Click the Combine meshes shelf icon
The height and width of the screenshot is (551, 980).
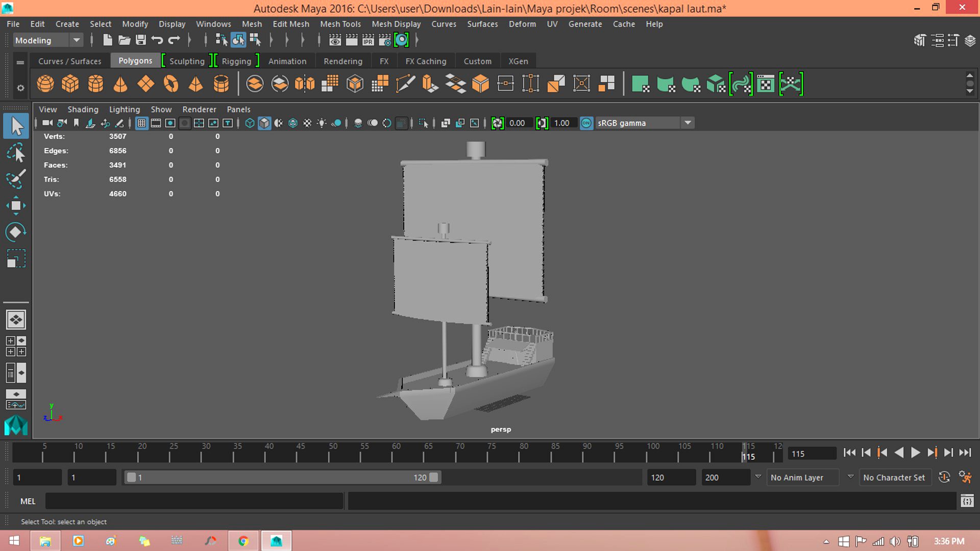tap(255, 84)
